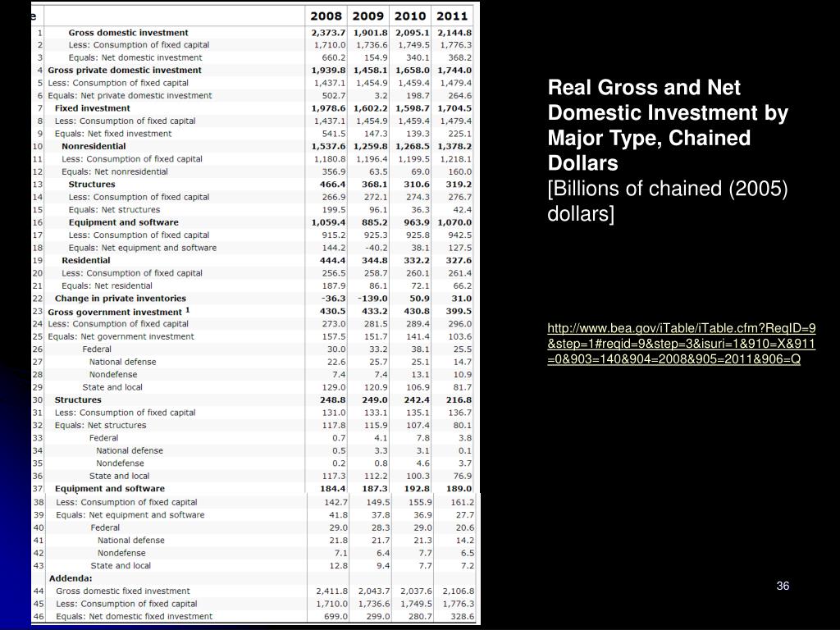
Task: Select the Gross domestic investment row label
Action: [128, 33]
